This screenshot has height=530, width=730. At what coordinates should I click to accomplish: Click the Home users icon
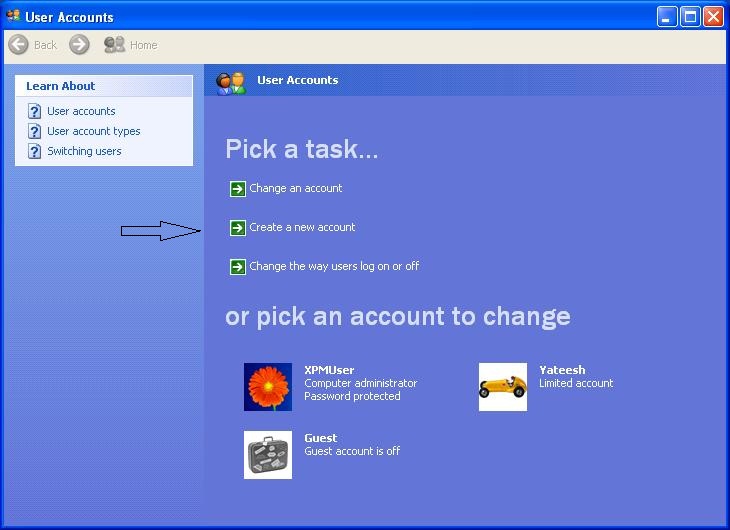tap(114, 45)
